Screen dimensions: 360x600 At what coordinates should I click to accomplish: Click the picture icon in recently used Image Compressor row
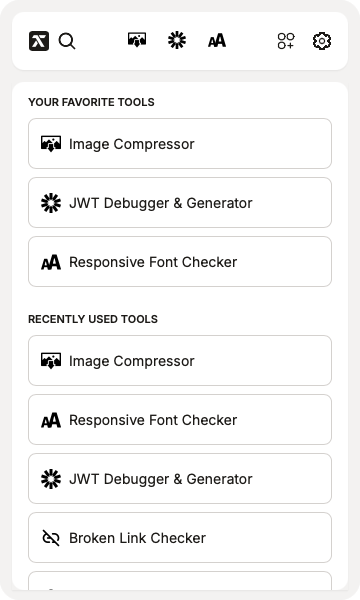(51, 360)
